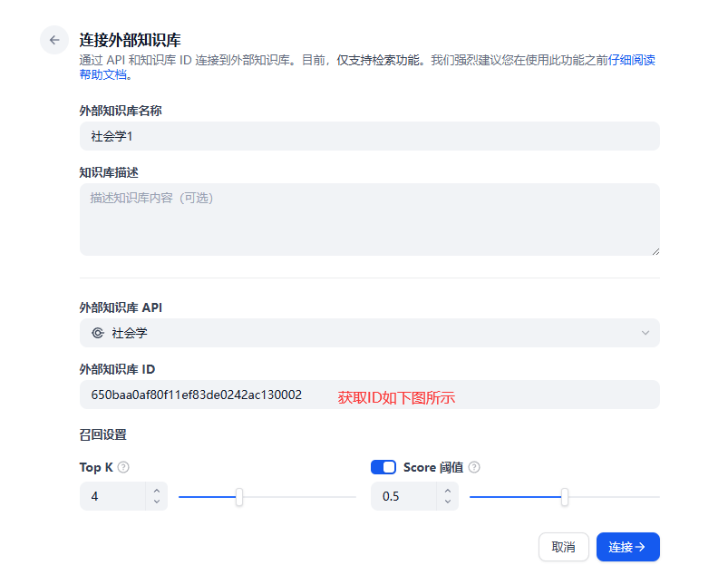728x585 pixels.
Task: Click the 取消 button
Action: pyautogui.click(x=563, y=547)
